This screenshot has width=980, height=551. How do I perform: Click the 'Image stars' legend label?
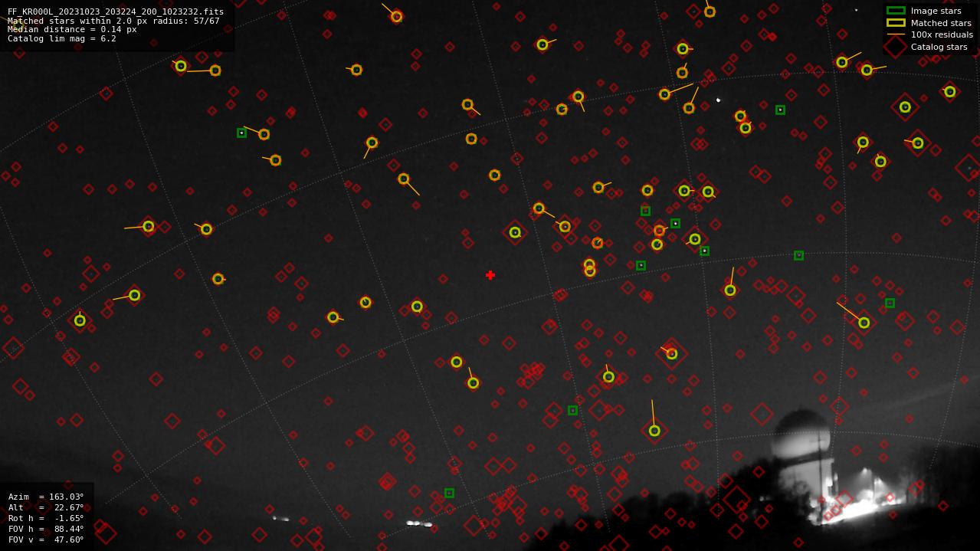936,11
